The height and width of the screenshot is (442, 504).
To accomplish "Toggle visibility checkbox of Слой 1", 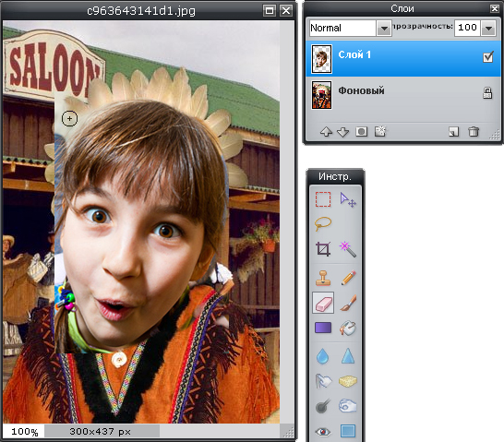I will pyautogui.click(x=488, y=57).
